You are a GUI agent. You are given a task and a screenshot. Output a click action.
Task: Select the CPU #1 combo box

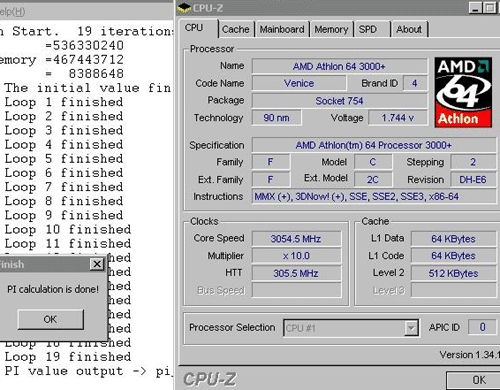pos(351,328)
